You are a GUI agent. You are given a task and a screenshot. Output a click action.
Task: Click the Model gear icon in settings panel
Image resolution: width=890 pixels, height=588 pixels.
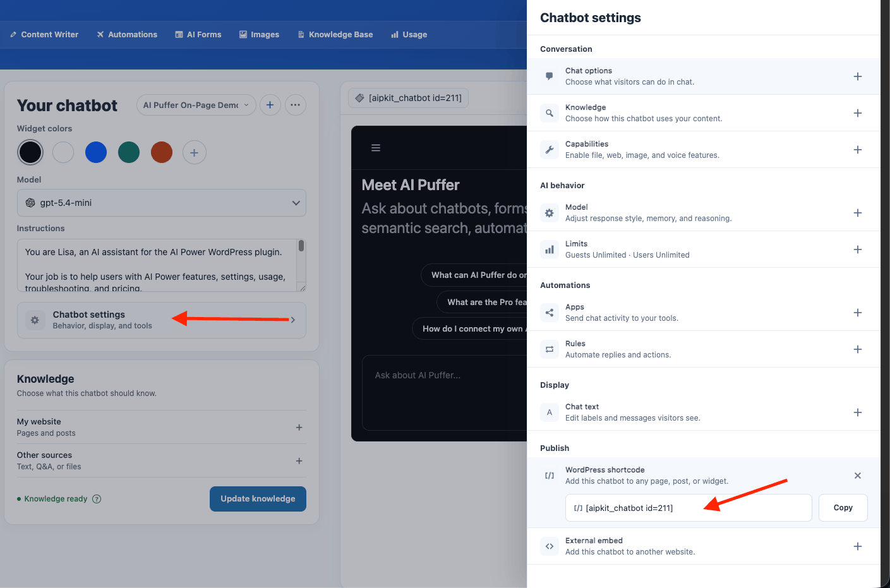[x=550, y=213]
